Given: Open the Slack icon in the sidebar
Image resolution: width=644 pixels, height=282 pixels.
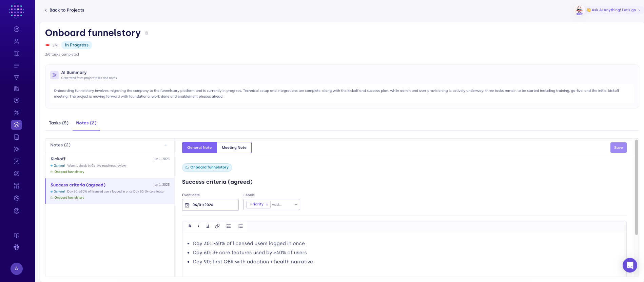Looking at the screenshot, I should coord(16,247).
